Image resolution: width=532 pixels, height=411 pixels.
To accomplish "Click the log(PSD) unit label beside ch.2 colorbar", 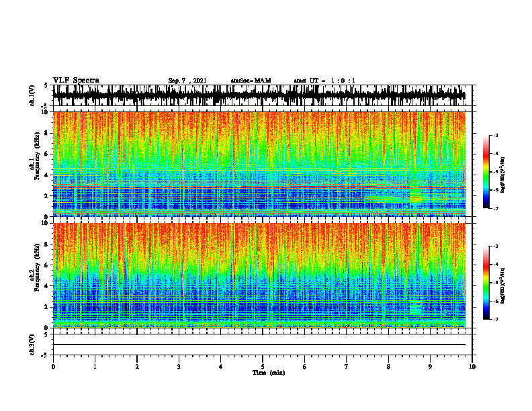I will 503,285.
